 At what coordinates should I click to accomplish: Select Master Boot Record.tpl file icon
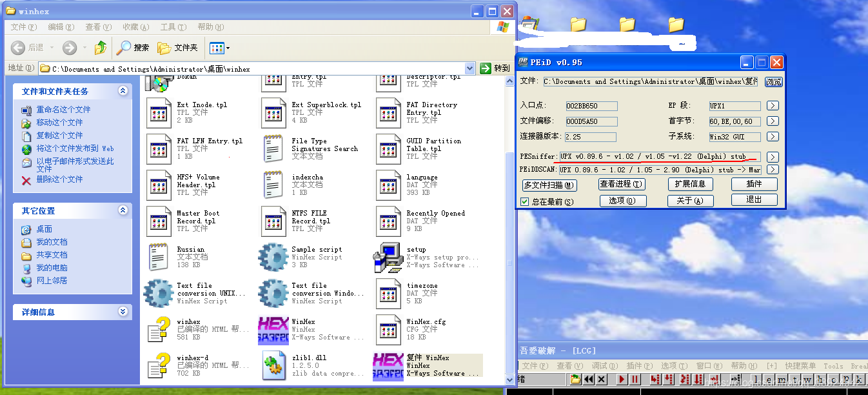tap(159, 221)
